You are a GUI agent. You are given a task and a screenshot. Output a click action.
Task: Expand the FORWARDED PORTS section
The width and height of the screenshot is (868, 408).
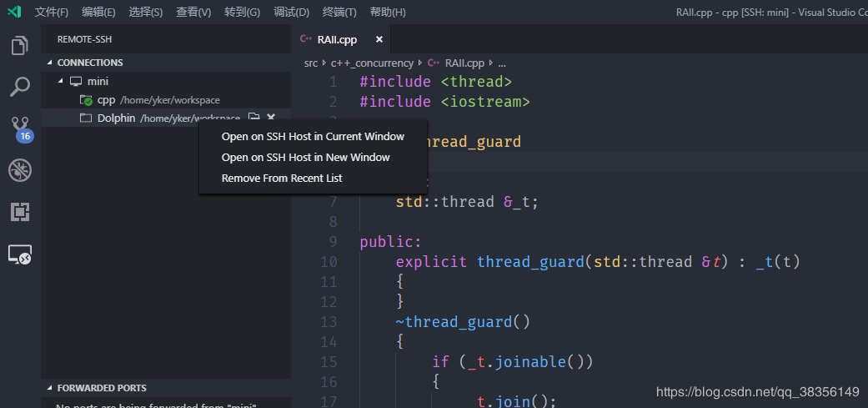pyautogui.click(x=50, y=388)
